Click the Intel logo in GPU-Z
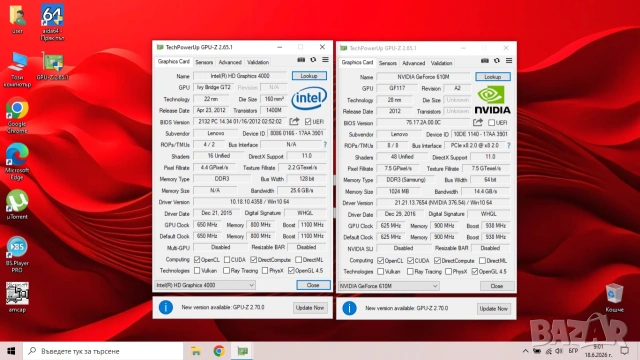640x360 pixels. pos(309,98)
